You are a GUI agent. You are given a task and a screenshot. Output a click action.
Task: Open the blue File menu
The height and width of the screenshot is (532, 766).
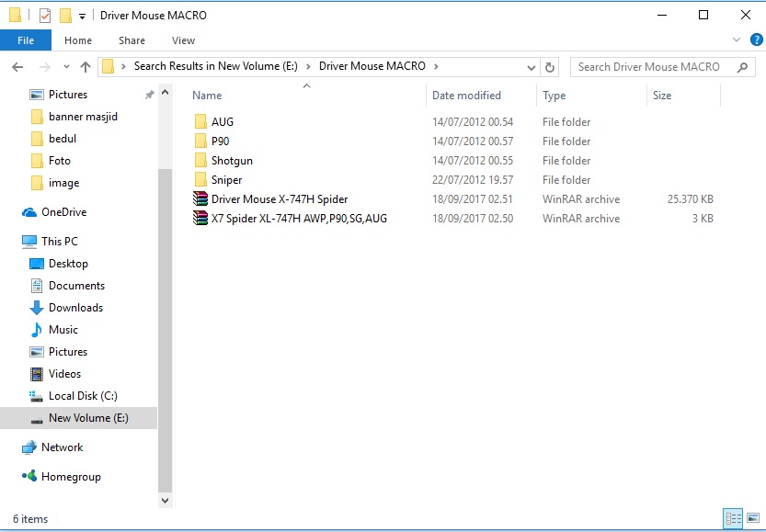(x=26, y=40)
